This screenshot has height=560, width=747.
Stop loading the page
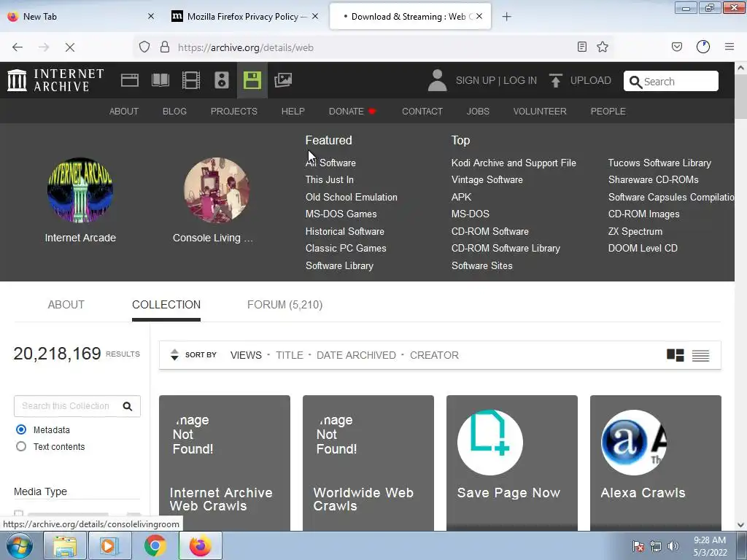[69, 47]
